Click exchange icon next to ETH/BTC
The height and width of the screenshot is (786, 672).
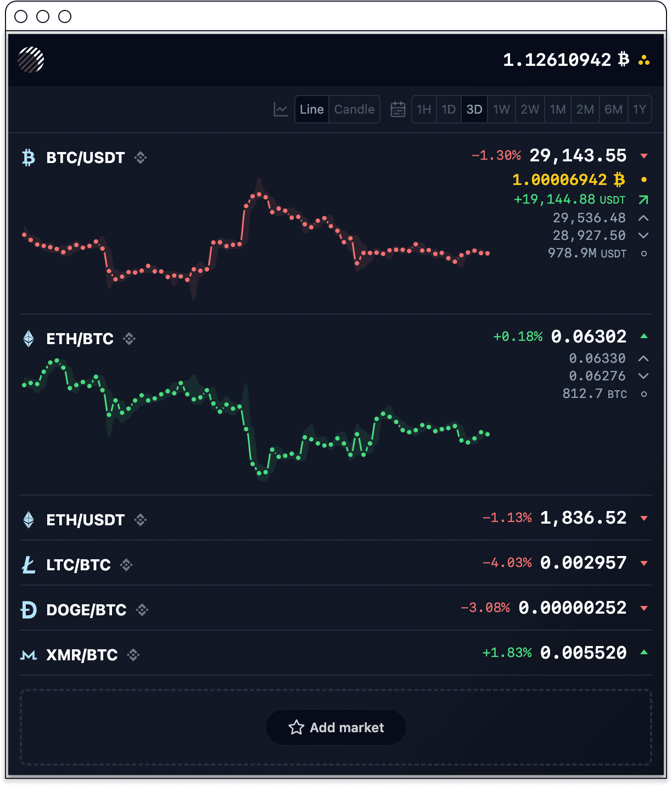pos(129,339)
